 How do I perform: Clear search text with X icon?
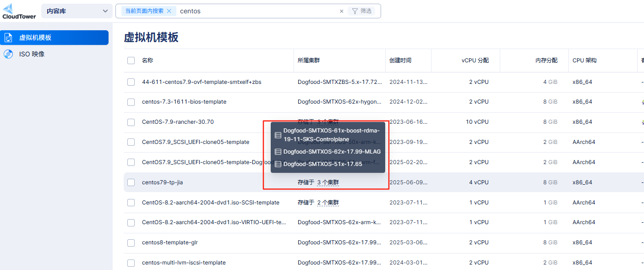coord(341,11)
